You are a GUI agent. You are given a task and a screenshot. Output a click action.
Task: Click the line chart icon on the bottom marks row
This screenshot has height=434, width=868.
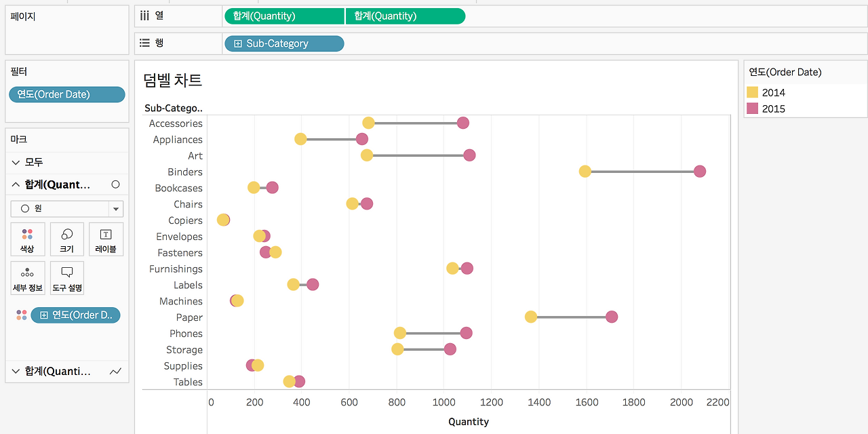[x=115, y=371]
